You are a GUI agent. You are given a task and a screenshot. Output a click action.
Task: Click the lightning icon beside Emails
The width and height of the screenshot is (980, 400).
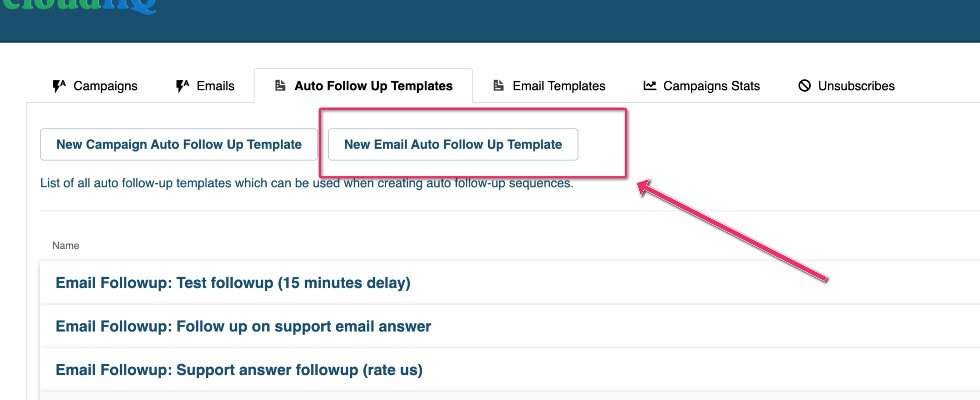click(x=182, y=86)
